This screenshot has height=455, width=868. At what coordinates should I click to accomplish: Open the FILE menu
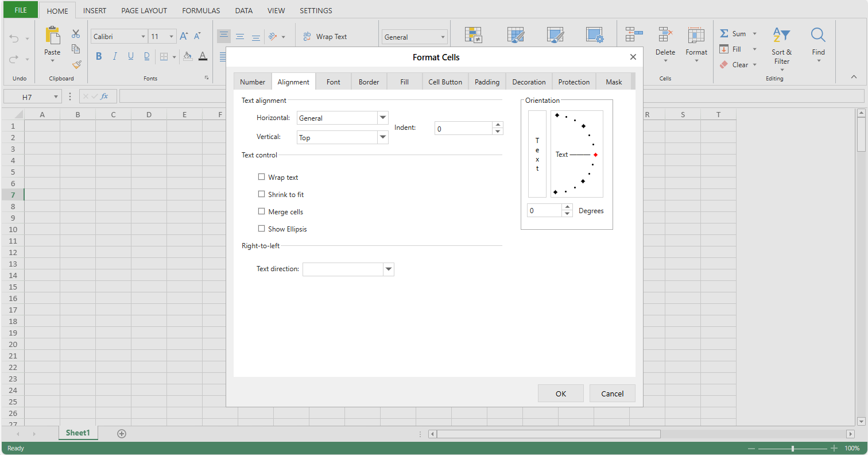(x=20, y=10)
